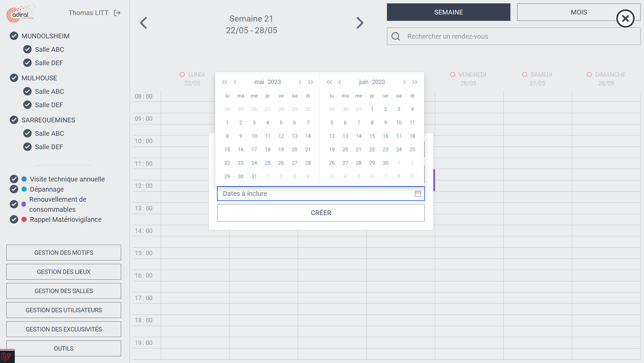The width and height of the screenshot is (644, 363).
Task: Jump forward one year in juin 2023 calendar
Action: click(x=415, y=82)
